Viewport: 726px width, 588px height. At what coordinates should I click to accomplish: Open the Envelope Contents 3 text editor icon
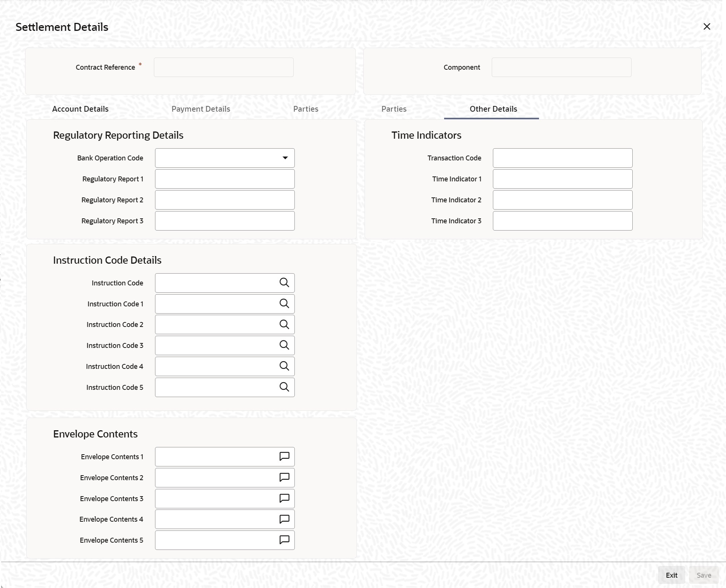[285, 498]
